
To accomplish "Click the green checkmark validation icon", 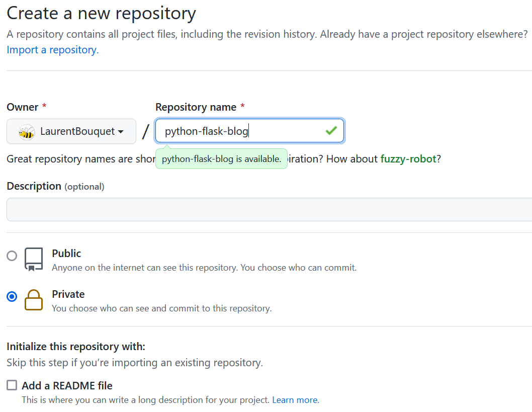I will (x=331, y=131).
